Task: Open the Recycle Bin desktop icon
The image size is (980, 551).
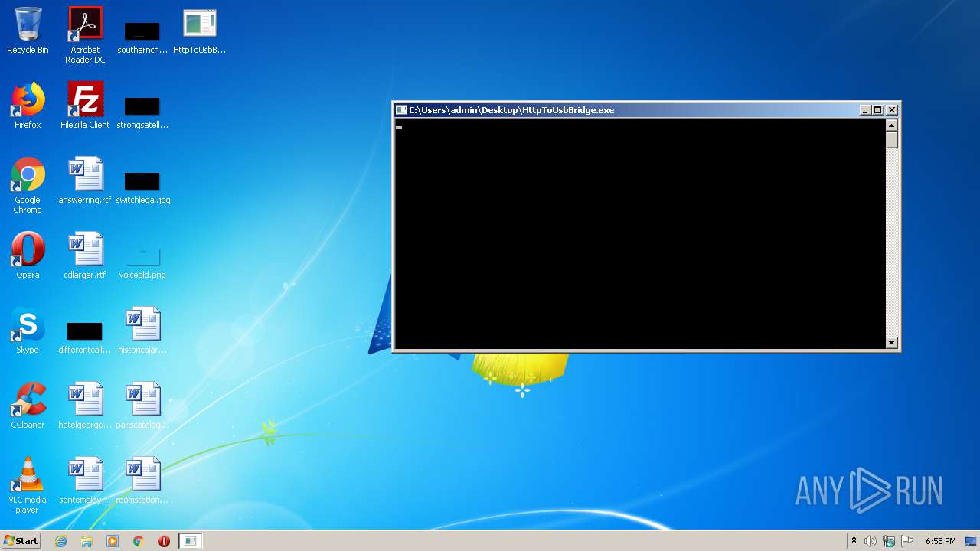Action: click(x=28, y=31)
